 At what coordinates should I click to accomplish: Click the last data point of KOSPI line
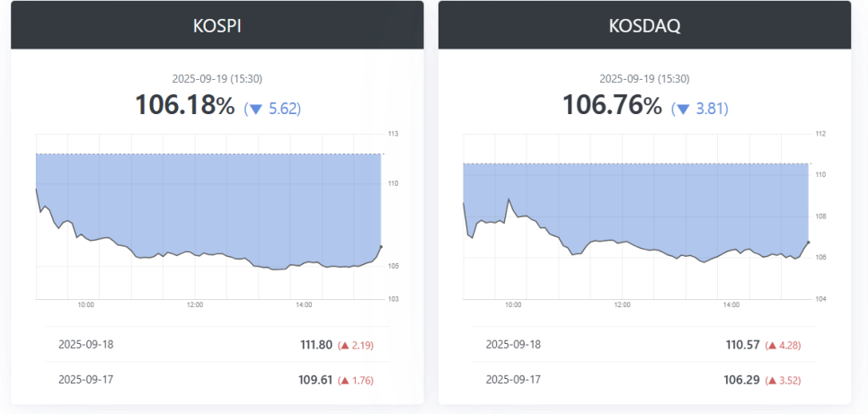[382, 246]
